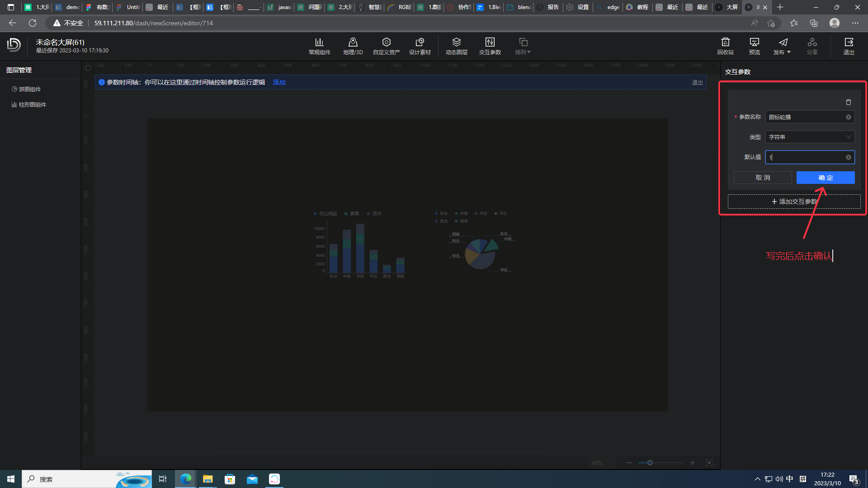Switch to the 大屏 browser tab

pyautogui.click(x=727, y=7)
